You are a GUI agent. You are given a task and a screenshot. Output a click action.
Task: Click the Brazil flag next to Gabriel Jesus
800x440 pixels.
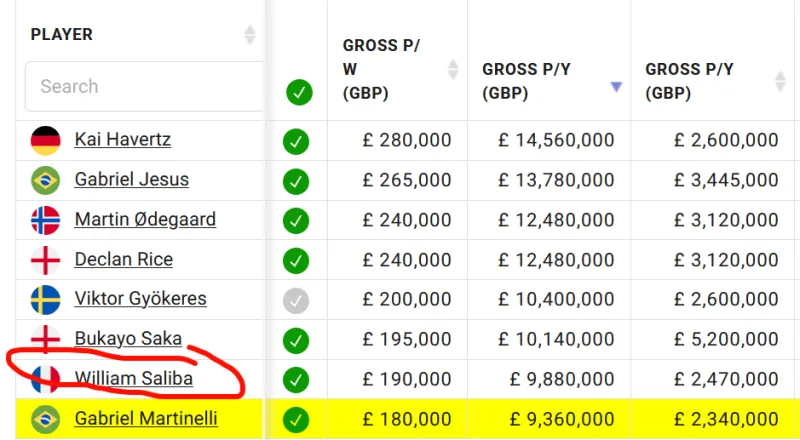point(46,180)
